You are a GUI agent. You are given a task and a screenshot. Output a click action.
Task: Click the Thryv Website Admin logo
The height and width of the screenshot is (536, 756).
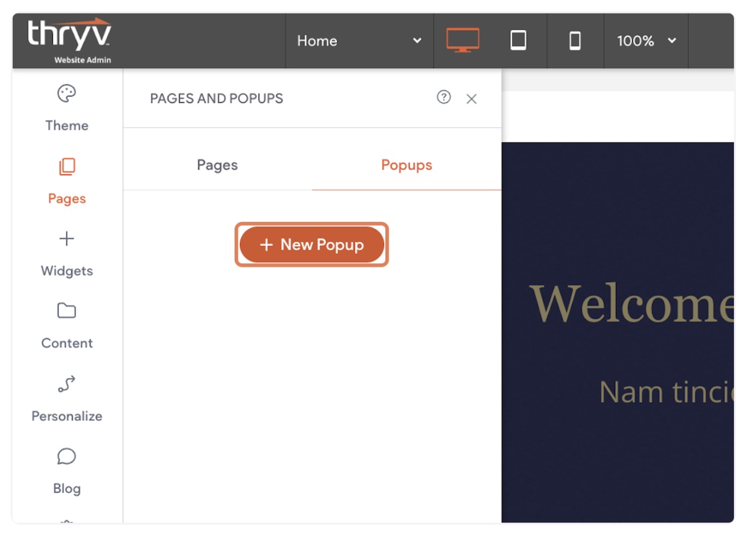click(70, 40)
